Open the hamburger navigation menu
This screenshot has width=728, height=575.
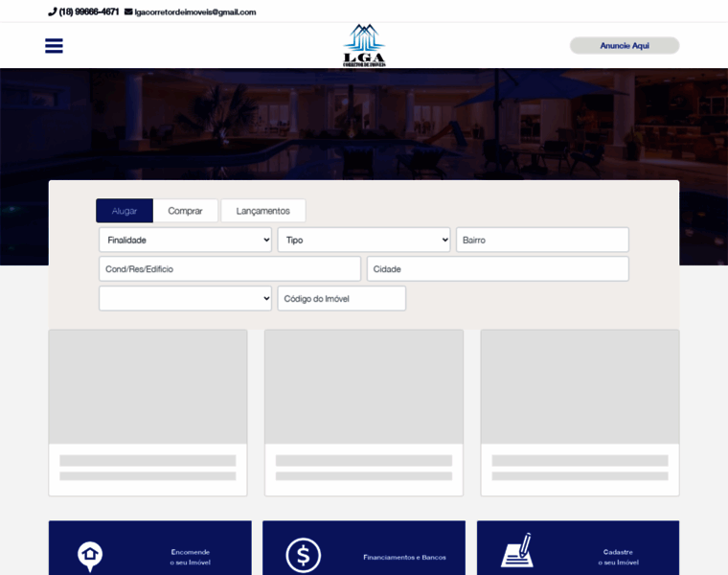coord(54,45)
